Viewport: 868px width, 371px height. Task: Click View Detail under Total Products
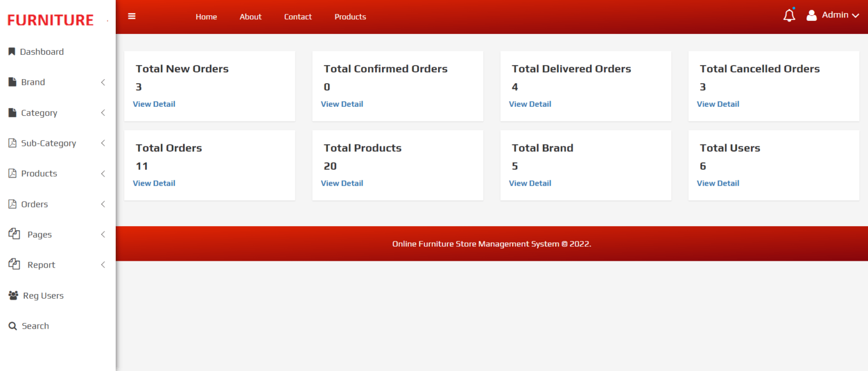click(342, 183)
